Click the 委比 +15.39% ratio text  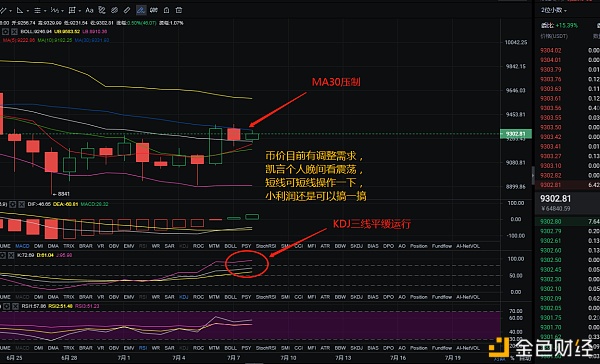point(559,26)
